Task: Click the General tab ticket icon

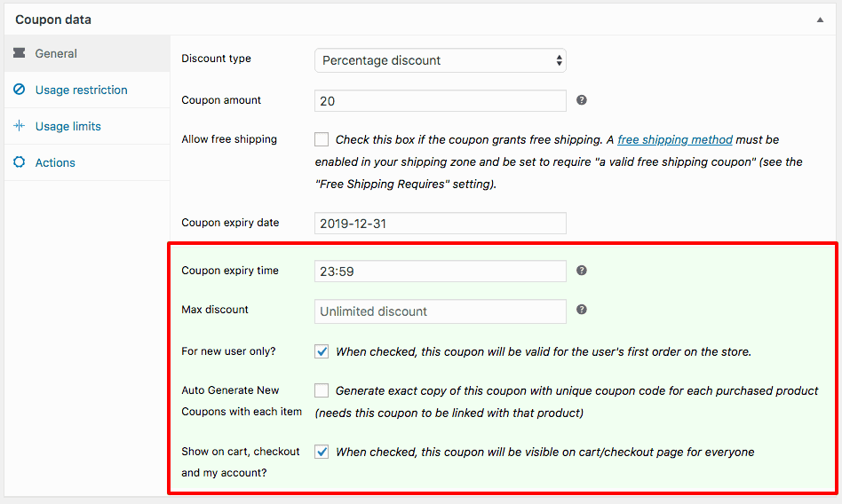Action: (20, 52)
